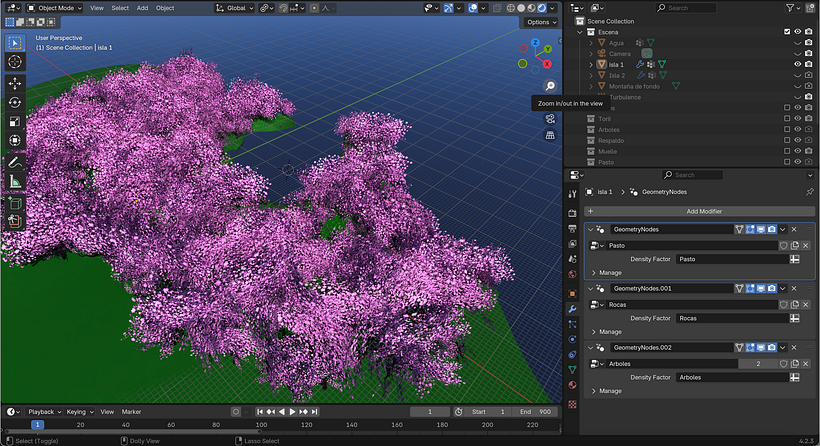This screenshot has height=446, width=820.
Task: Open the viewport View menu
Action: coord(97,8)
